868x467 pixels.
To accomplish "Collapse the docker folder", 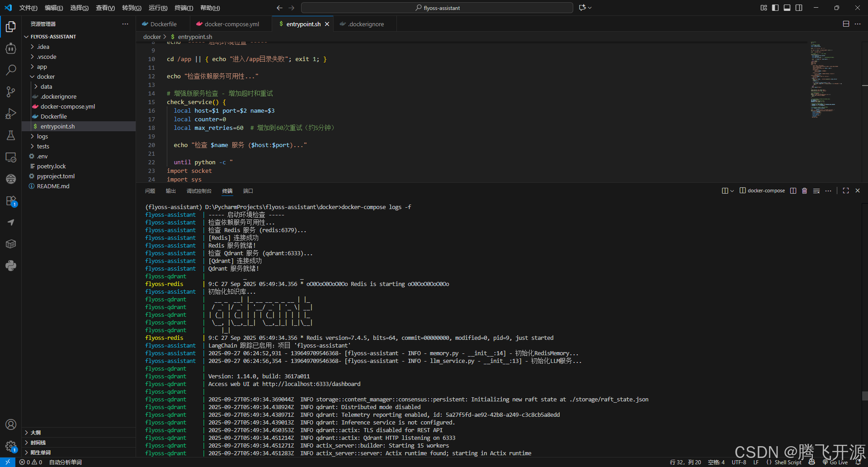I will pos(79,76).
